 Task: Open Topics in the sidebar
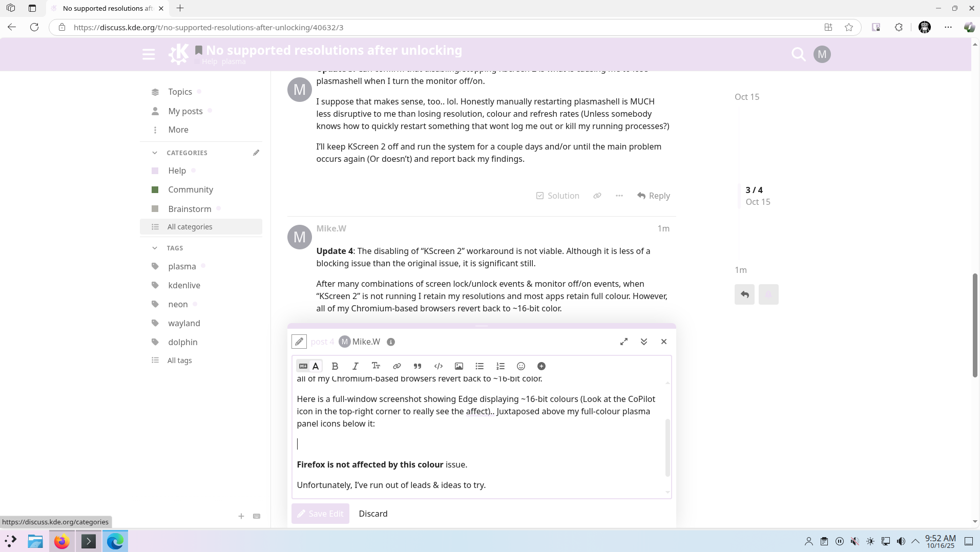click(x=180, y=92)
